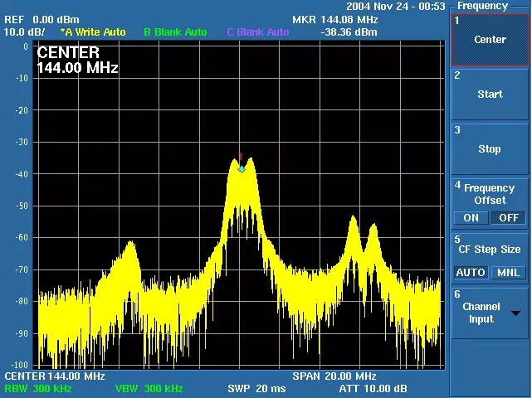Click the SPAN 20.00 MHz readout
Image resolution: width=532 pixels, height=398 pixels.
pyautogui.click(x=334, y=376)
